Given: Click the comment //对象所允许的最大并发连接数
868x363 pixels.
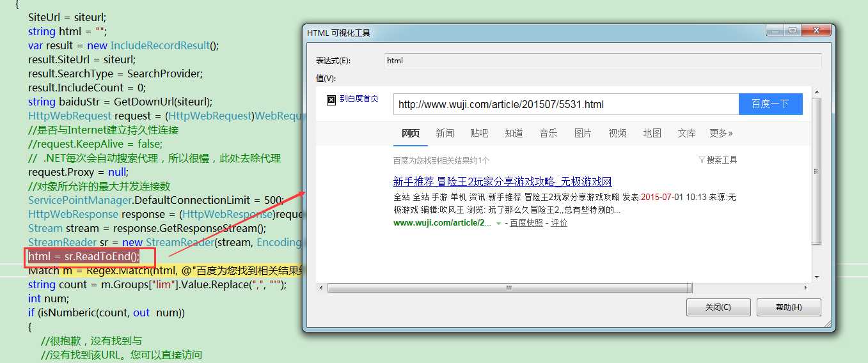Looking at the screenshot, I should [x=99, y=186].
